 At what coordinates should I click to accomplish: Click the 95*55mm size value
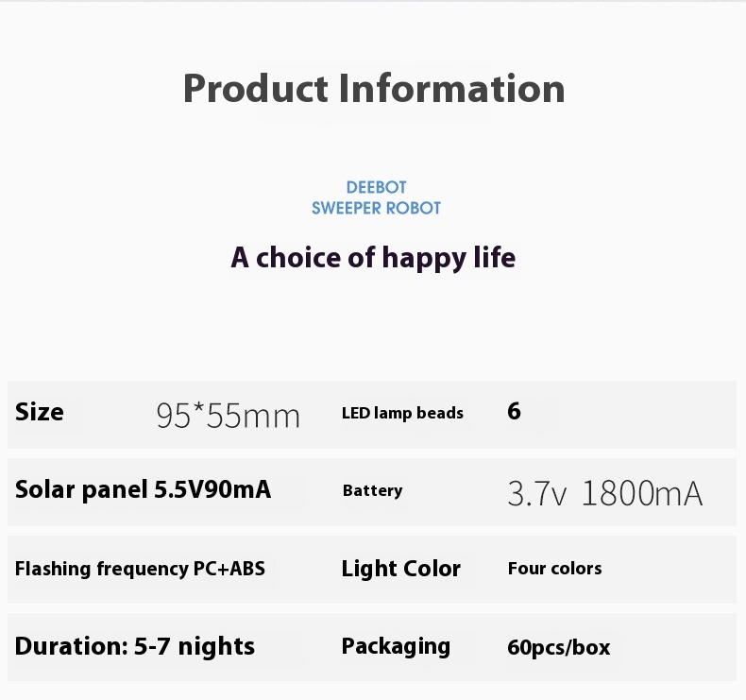228,416
